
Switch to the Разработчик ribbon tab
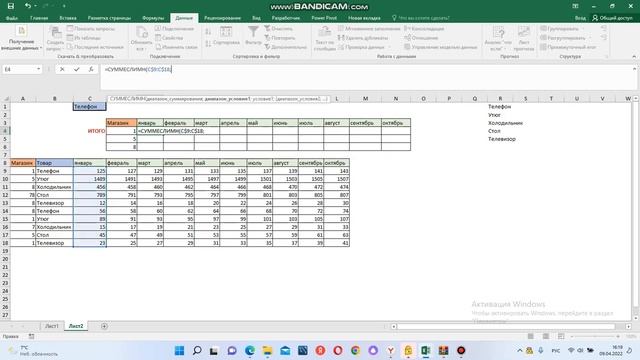[286, 18]
